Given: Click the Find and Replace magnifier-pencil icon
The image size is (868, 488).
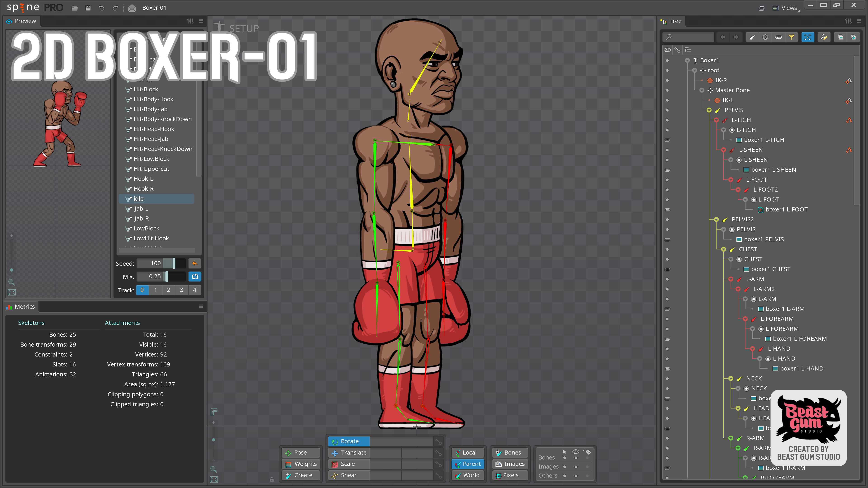Looking at the screenshot, I should 823,37.
